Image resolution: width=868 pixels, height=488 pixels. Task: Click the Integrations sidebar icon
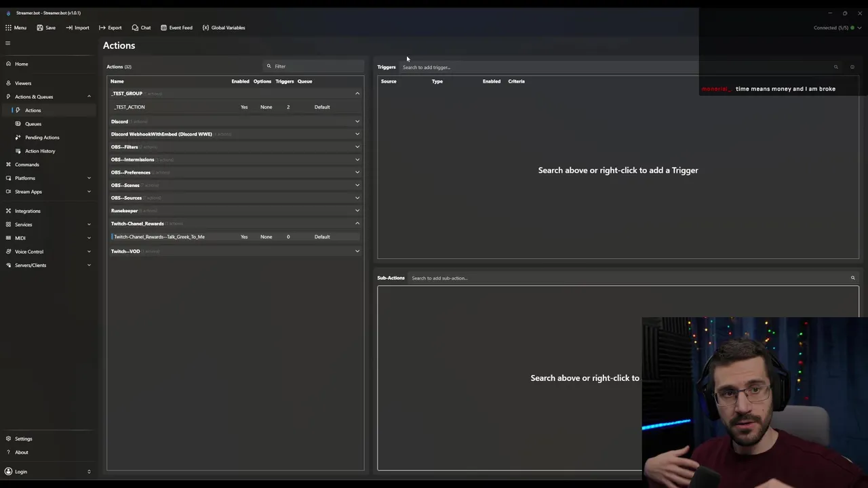(8, 211)
